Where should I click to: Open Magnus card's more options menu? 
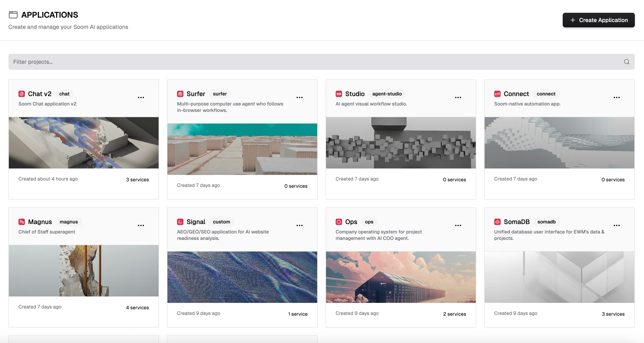pyautogui.click(x=141, y=225)
